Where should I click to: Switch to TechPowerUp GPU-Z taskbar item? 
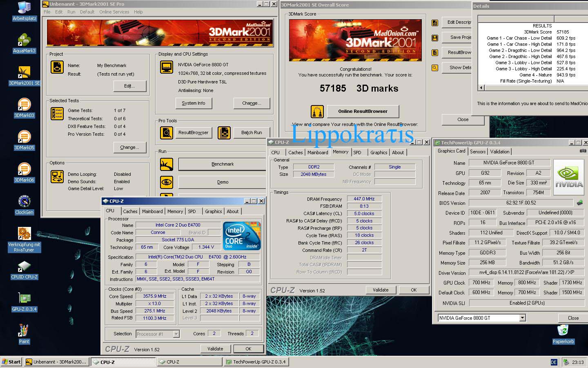coord(256,362)
